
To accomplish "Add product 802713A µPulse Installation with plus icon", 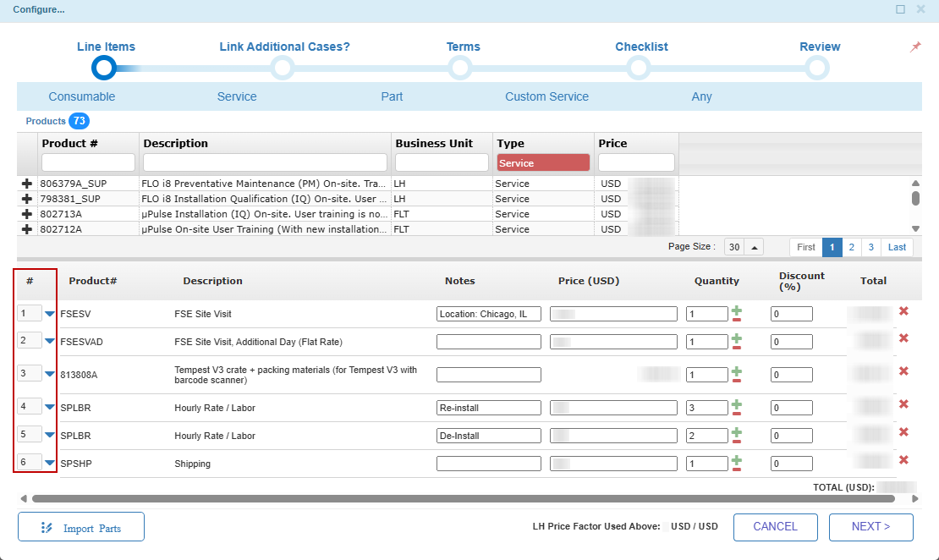I will click(x=27, y=214).
